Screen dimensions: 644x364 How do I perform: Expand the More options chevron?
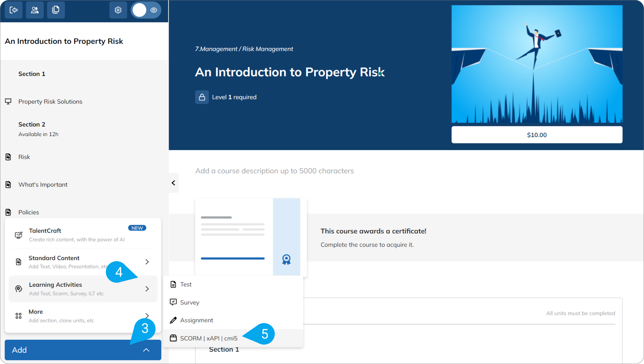[x=147, y=315]
